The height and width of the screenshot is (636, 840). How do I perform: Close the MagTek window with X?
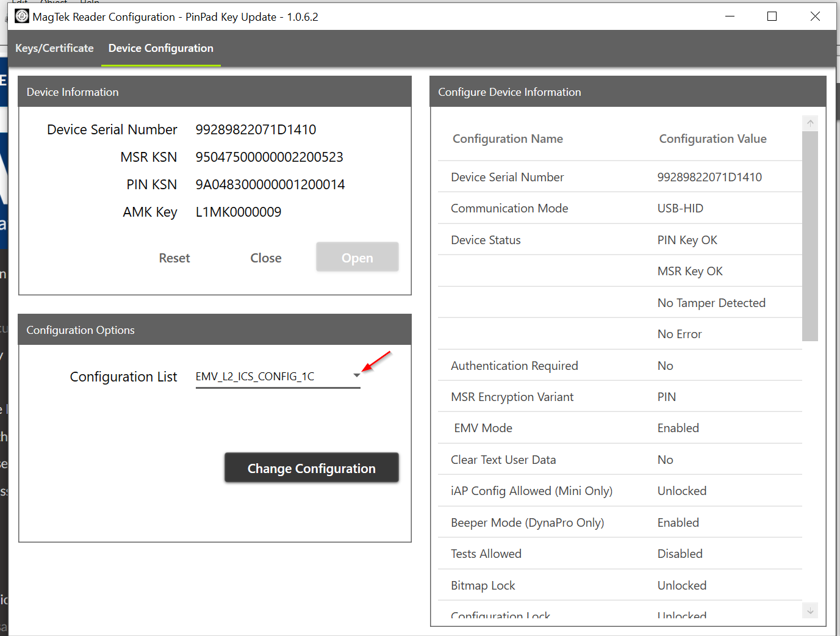click(x=815, y=16)
